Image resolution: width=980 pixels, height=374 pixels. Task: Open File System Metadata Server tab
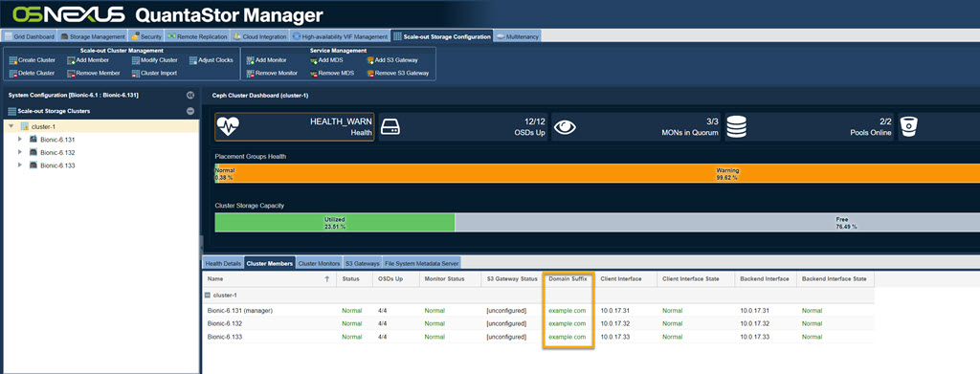point(422,263)
